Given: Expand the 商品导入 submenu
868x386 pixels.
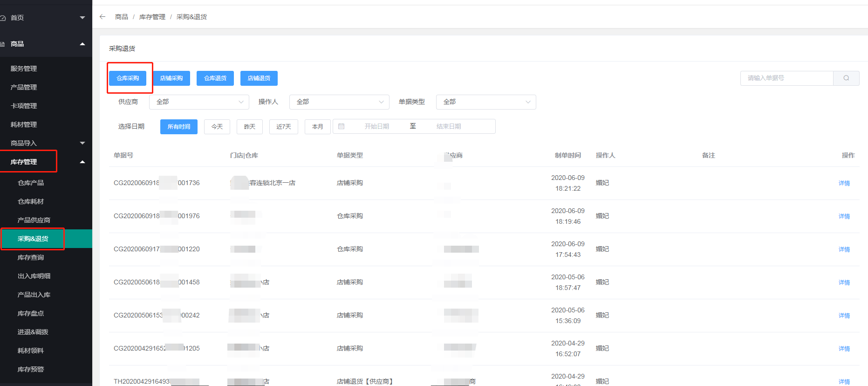Looking at the screenshot, I should tap(82, 143).
